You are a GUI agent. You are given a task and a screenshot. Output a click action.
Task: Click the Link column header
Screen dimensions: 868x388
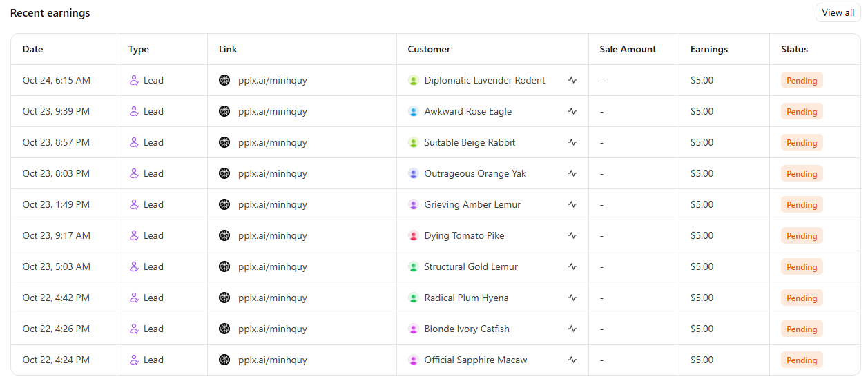[228, 49]
